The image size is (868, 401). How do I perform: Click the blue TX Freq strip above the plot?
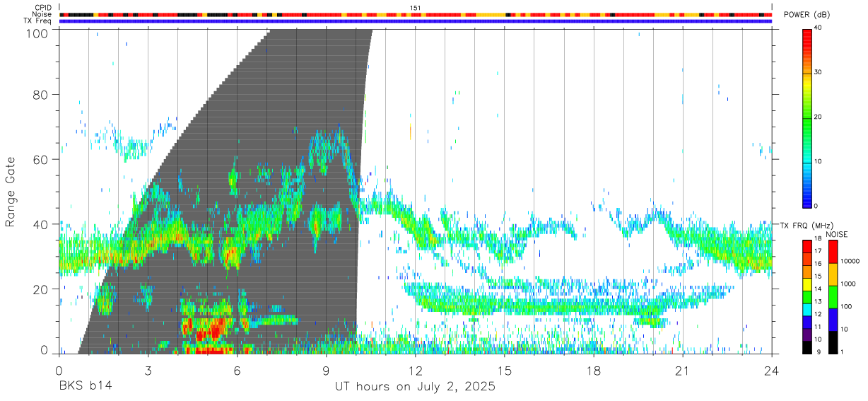tap(416, 21)
